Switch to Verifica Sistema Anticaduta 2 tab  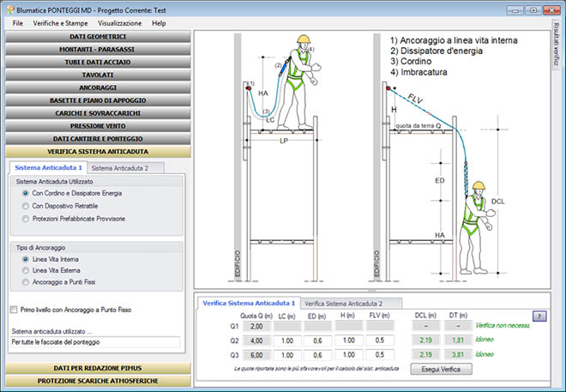pyautogui.click(x=344, y=304)
